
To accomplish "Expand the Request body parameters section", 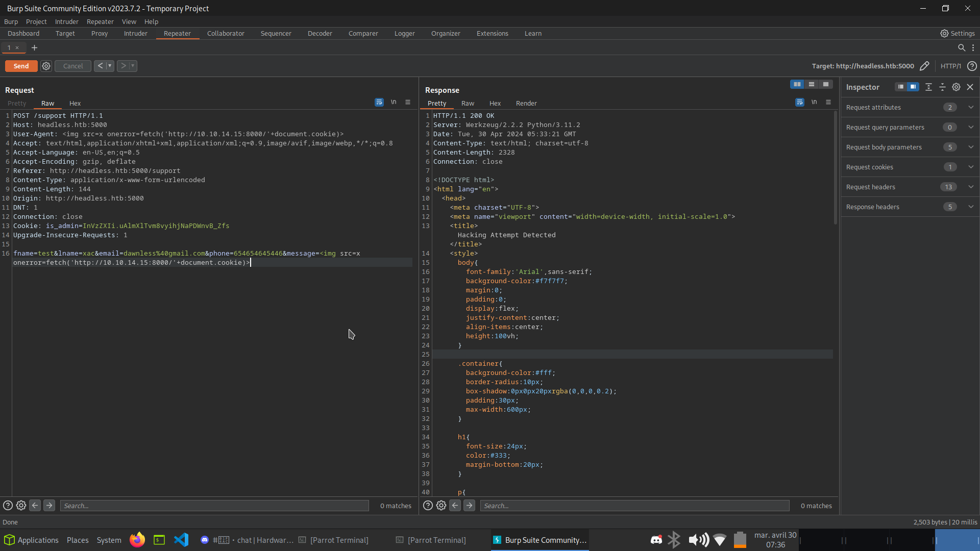I will 971,146.
